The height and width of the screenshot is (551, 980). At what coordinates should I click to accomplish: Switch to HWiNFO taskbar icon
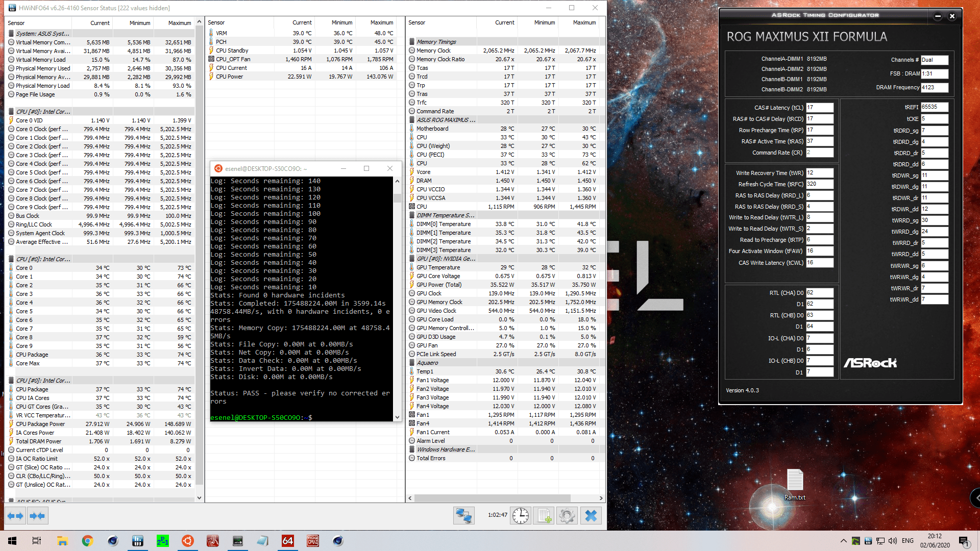[137, 541]
